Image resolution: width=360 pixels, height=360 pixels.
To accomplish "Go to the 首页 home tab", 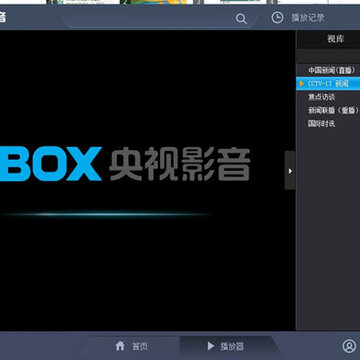I will [x=132, y=346].
